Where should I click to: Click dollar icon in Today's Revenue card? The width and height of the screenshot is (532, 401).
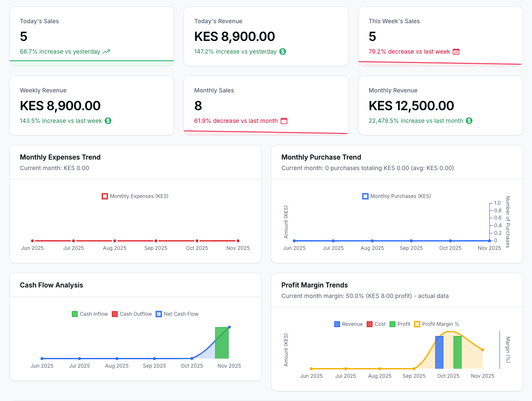click(x=283, y=51)
